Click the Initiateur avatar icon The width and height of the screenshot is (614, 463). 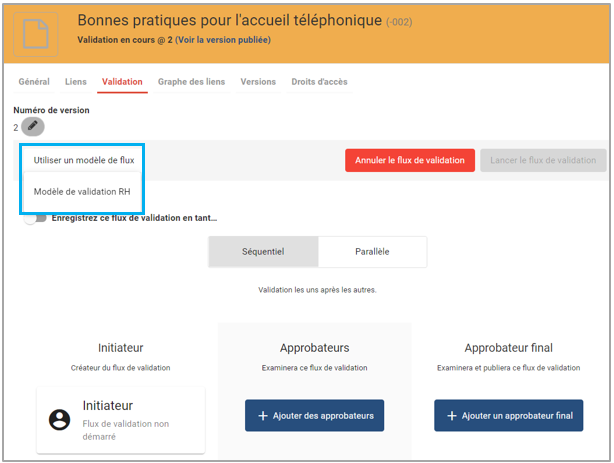[x=59, y=419]
